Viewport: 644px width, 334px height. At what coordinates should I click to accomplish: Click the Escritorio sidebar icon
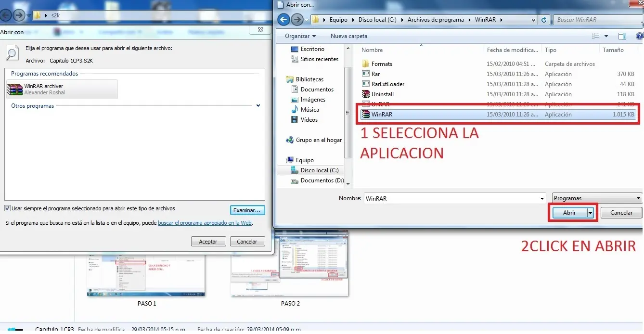(295, 49)
